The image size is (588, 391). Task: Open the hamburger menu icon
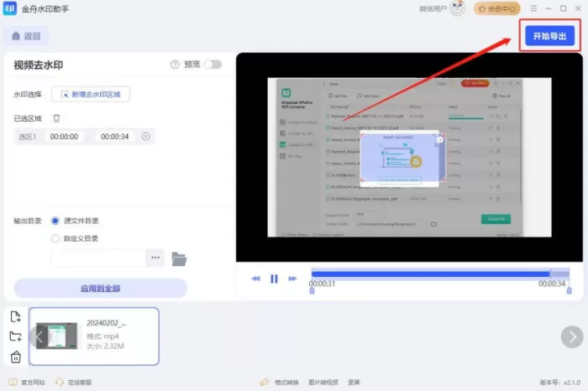click(533, 8)
